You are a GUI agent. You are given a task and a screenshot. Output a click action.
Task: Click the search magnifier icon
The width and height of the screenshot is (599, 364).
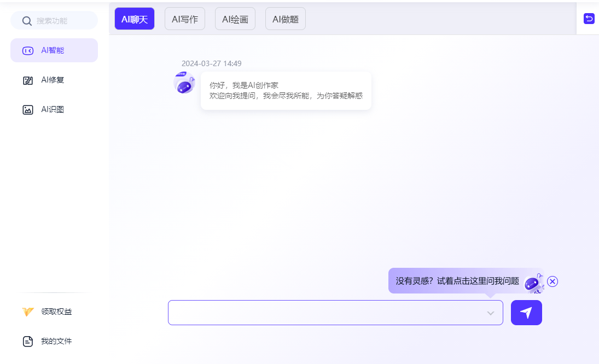(x=27, y=21)
